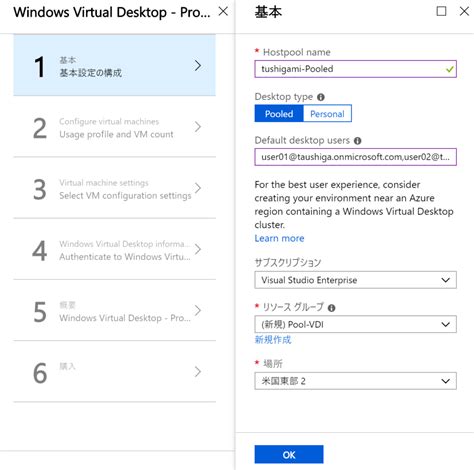The image size is (474, 470).
Task: Open step 5 概要 summary
Action: point(114,310)
